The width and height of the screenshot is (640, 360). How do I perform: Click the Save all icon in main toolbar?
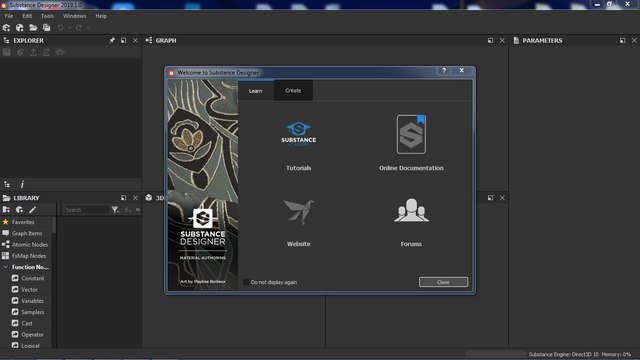[47, 28]
